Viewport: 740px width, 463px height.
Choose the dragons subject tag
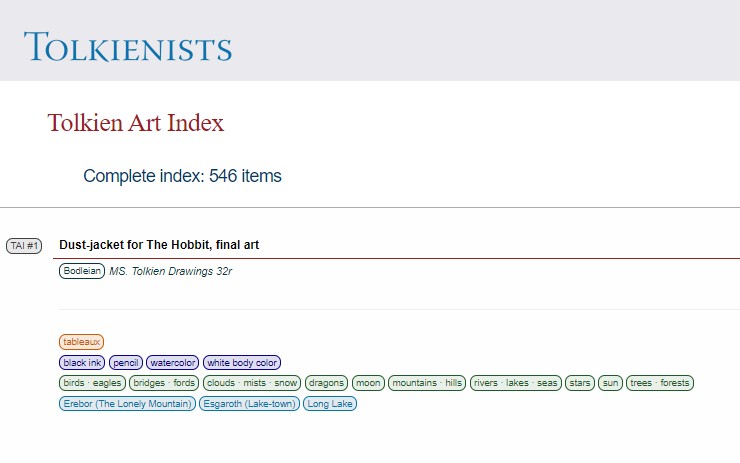click(x=326, y=383)
